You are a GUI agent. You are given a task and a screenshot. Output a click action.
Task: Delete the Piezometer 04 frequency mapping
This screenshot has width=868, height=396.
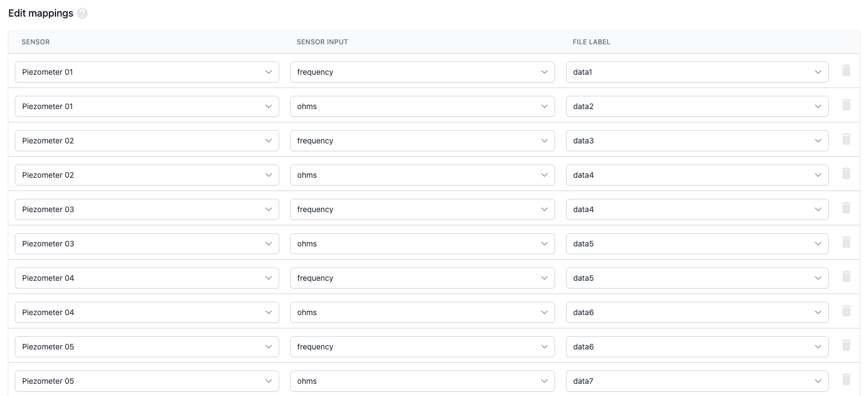click(x=846, y=277)
